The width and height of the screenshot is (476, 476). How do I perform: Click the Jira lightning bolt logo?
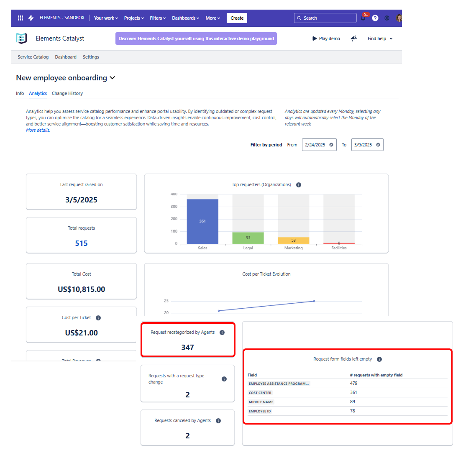point(31,18)
